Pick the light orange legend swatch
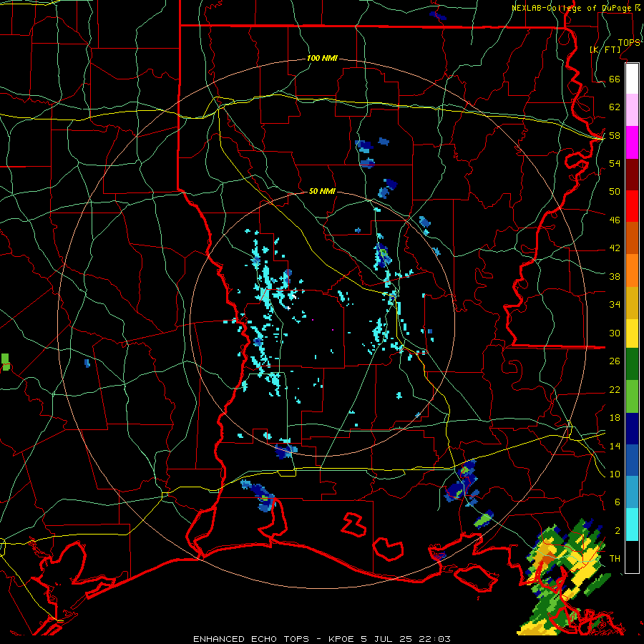644x644 pixels. tap(632, 270)
